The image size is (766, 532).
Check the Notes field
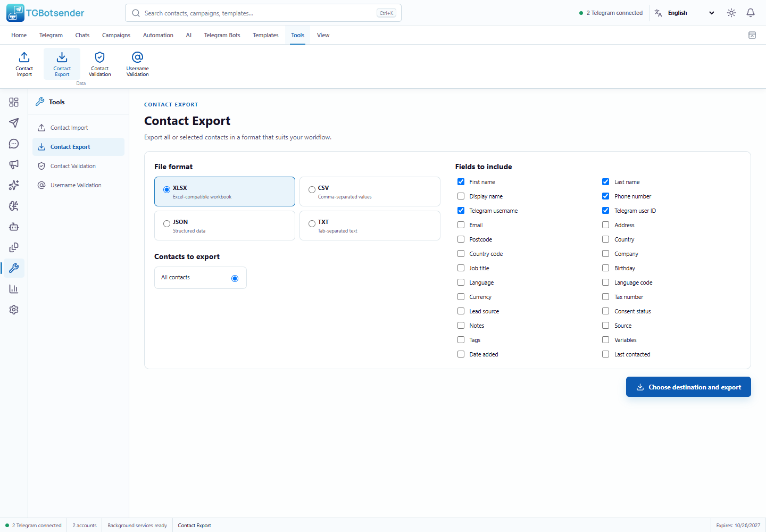461,326
